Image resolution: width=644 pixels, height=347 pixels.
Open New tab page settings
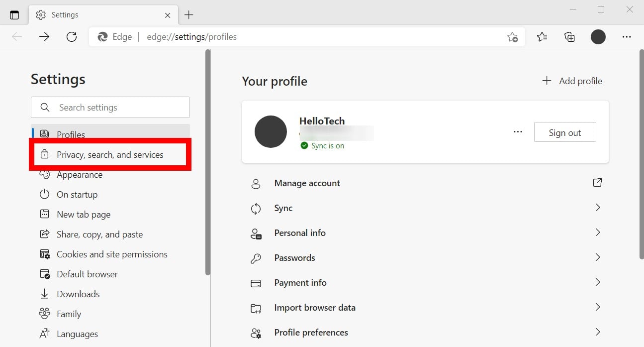pos(110,215)
